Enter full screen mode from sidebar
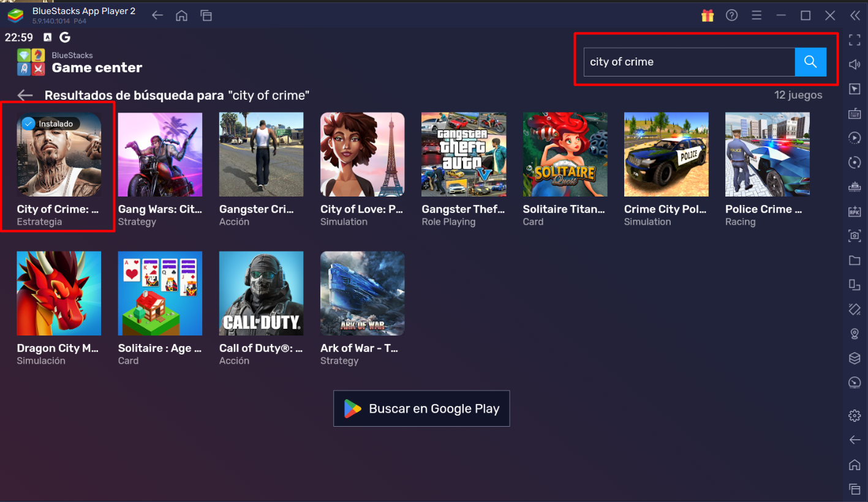The image size is (868, 502). 855,40
